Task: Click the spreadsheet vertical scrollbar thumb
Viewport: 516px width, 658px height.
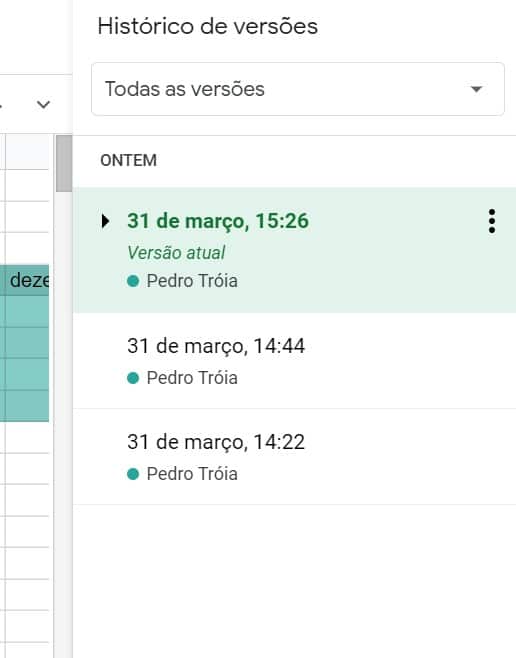Action: tap(64, 163)
